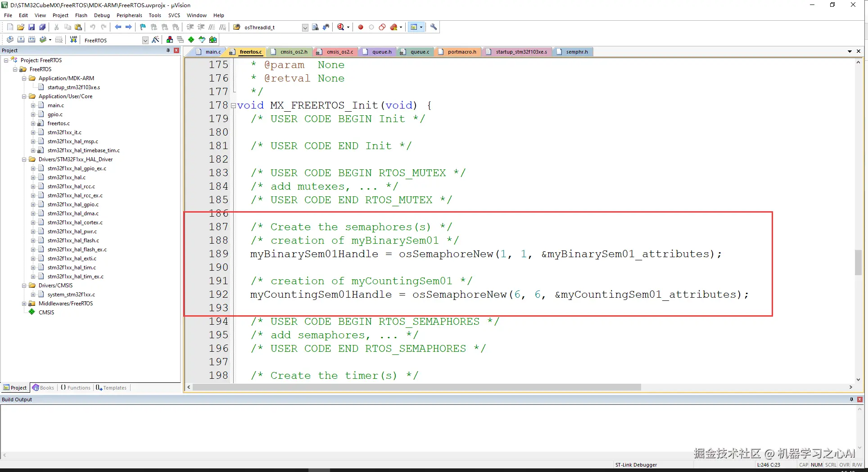Select freertos.c in the project tree
Image resolution: width=868 pixels, height=472 pixels.
(59, 123)
